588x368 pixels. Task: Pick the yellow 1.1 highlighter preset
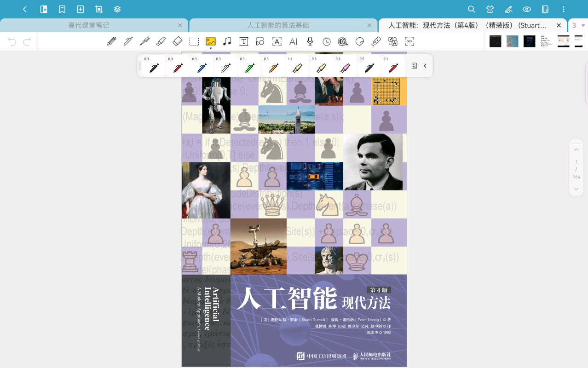(297, 66)
